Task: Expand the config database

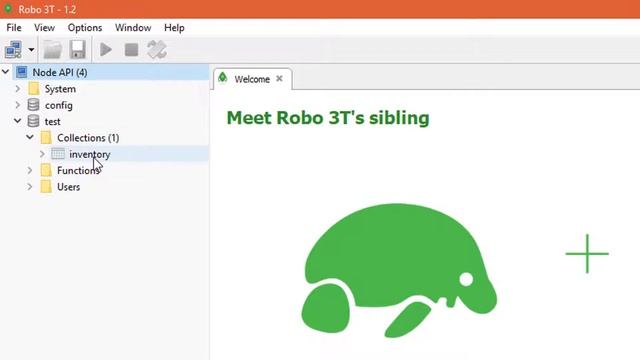Action: point(18,105)
